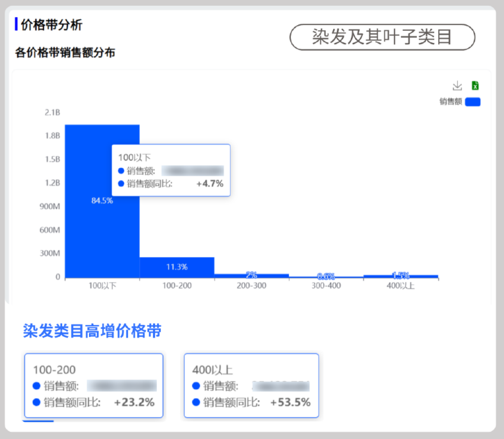Select the 100以下 bar showing 84.5%

pyautogui.click(x=102, y=201)
